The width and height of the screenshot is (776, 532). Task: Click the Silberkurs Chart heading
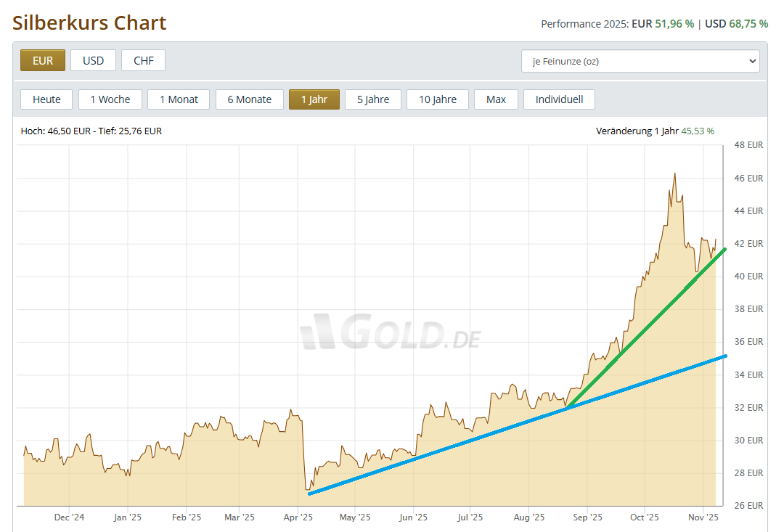[89, 23]
